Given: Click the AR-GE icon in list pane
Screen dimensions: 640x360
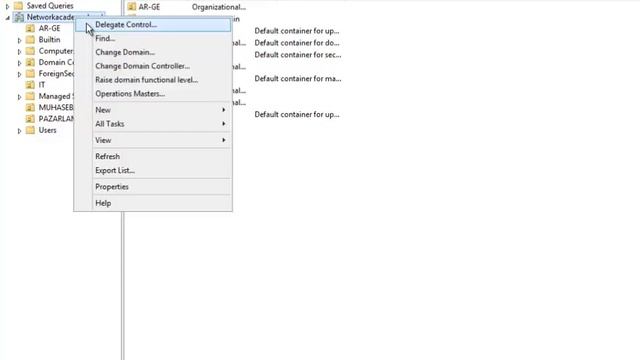Looking at the screenshot, I should coord(131,7).
